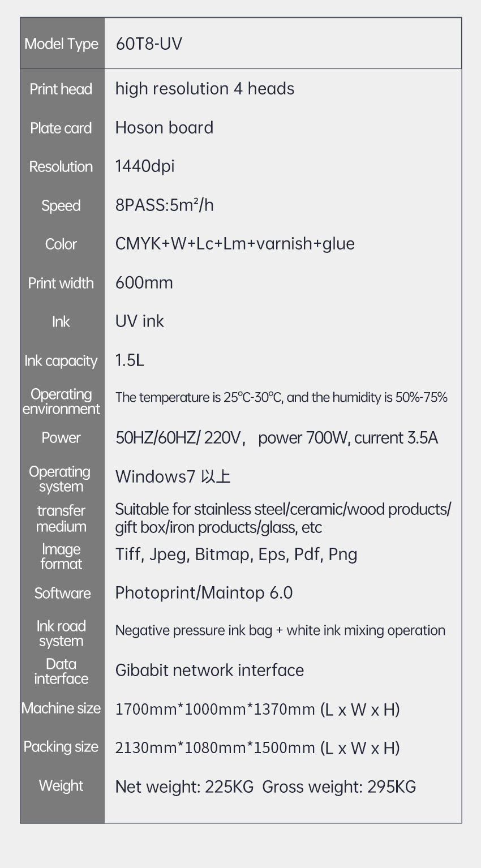Screen dimensions: 481x868
Task: Click Gibabit network interface text
Action: [x=209, y=671]
